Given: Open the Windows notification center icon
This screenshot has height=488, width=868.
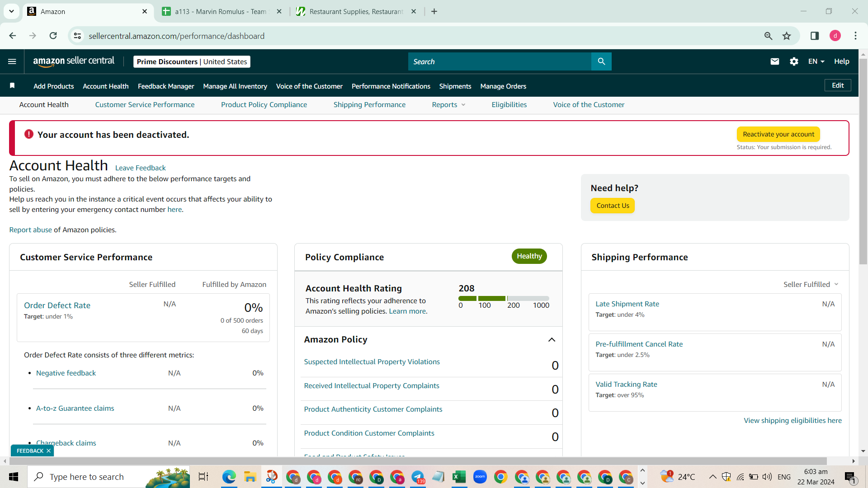Looking at the screenshot, I should tap(850, 477).
